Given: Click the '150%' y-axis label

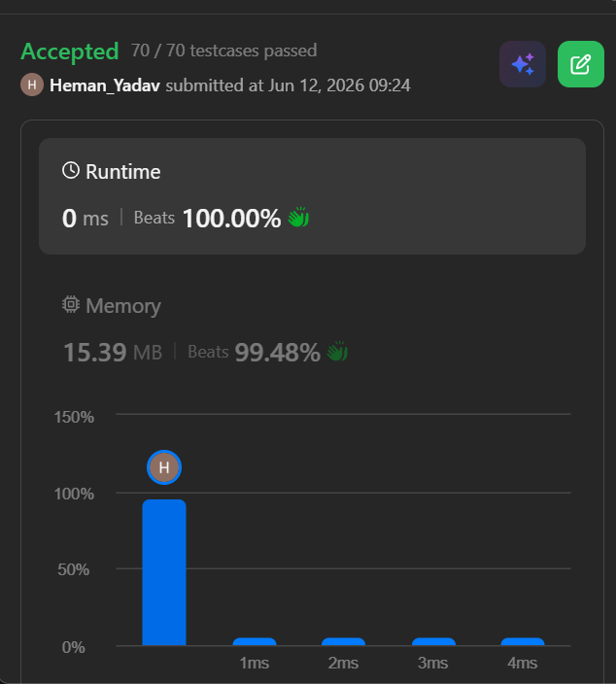Looking at the screenshot, I should 74,417.
